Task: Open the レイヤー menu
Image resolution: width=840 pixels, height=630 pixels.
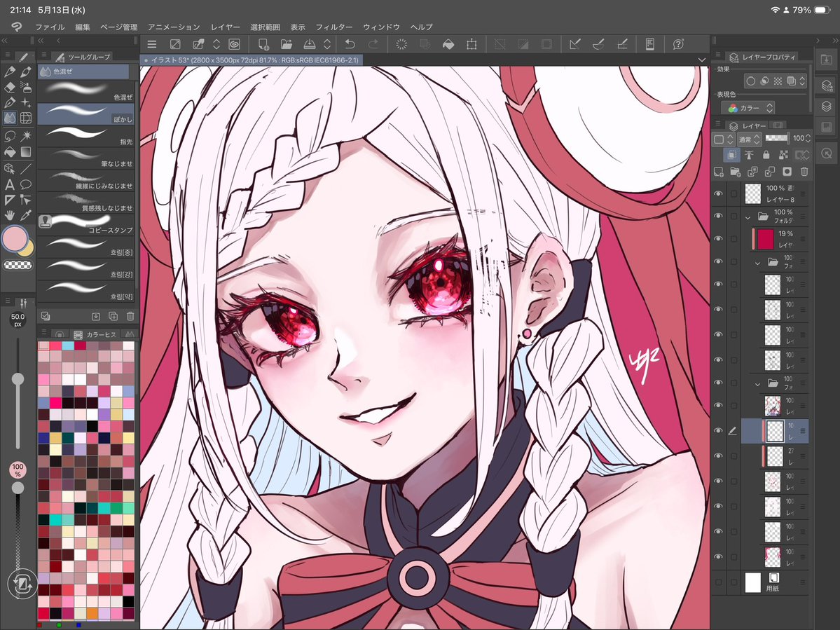Action: (x=225, y=27)
